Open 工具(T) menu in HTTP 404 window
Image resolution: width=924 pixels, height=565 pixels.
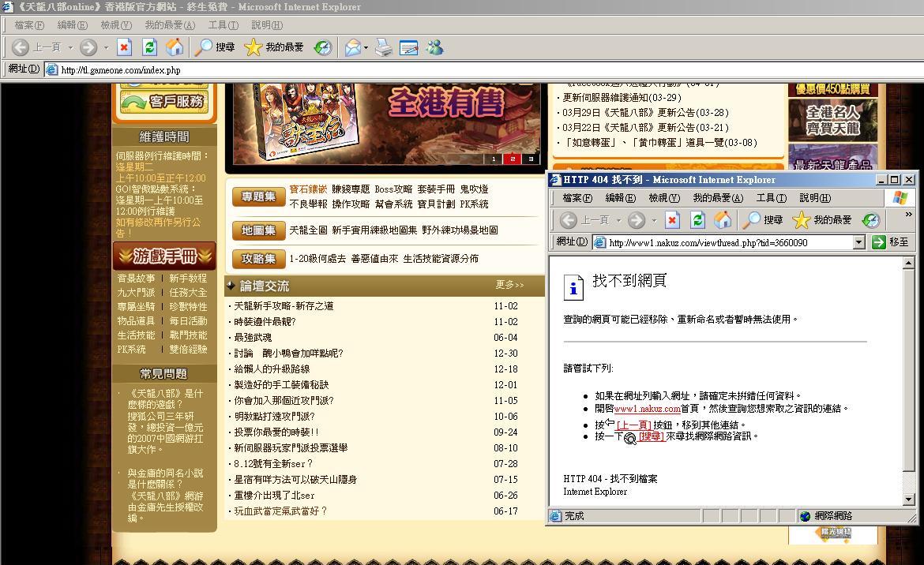(772, 198)
